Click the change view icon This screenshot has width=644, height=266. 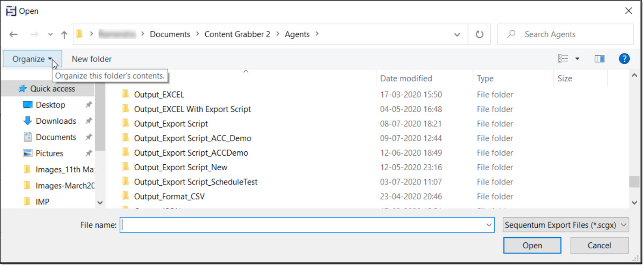pos(563,59)
